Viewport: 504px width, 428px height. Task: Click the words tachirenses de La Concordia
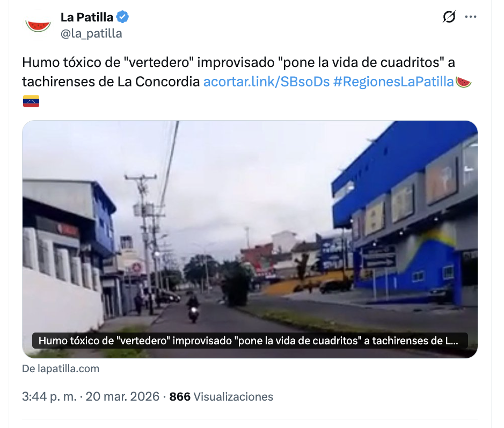(111, 82)
